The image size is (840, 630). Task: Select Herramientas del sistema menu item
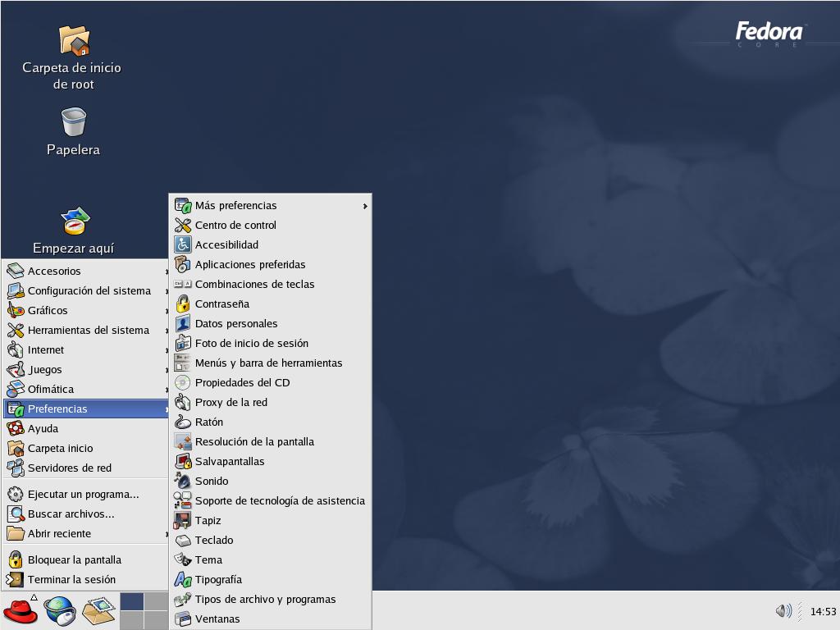tap(86, 330)
